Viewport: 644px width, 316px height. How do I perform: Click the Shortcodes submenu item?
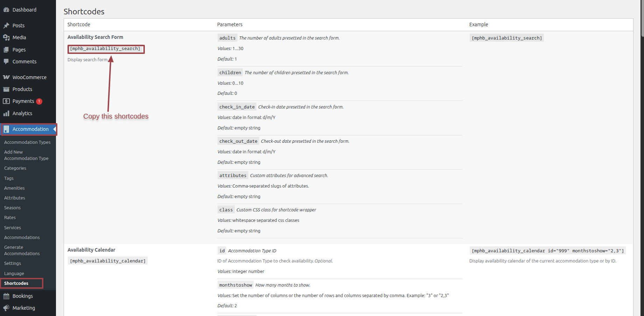pos(16,283)
